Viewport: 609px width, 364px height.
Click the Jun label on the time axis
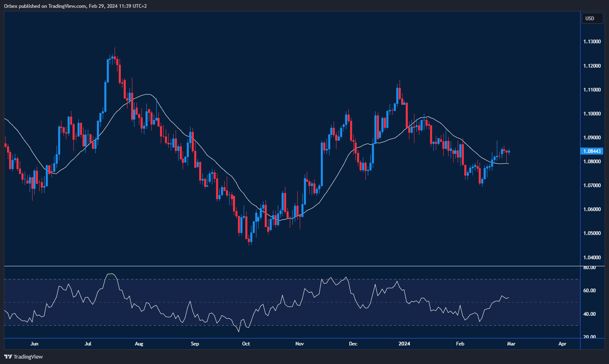pos(34,344)
